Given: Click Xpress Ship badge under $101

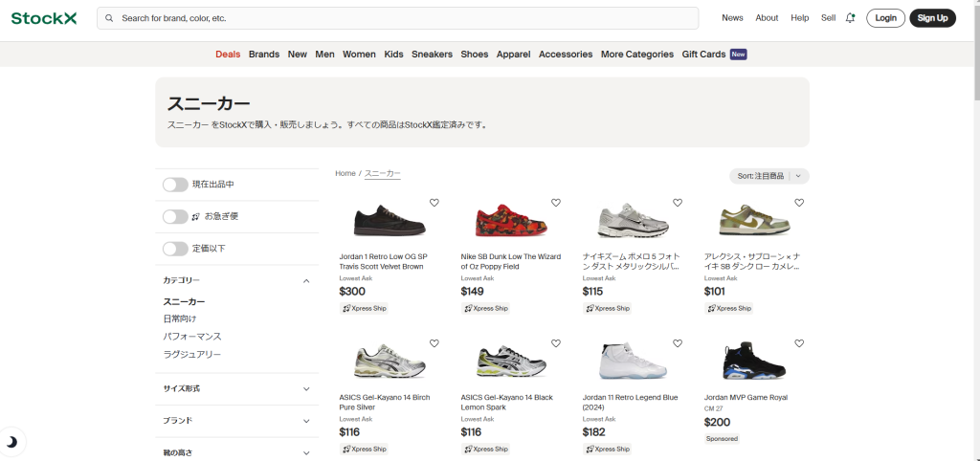Looking at the screenshot, I should tap(728, 308).
